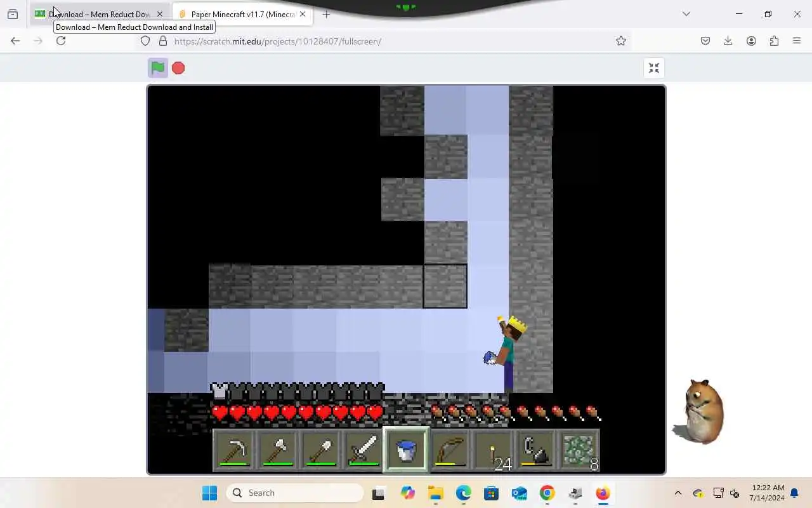Select the axe in the hotbar
812x508 pixels.
[x=277, y=450]
